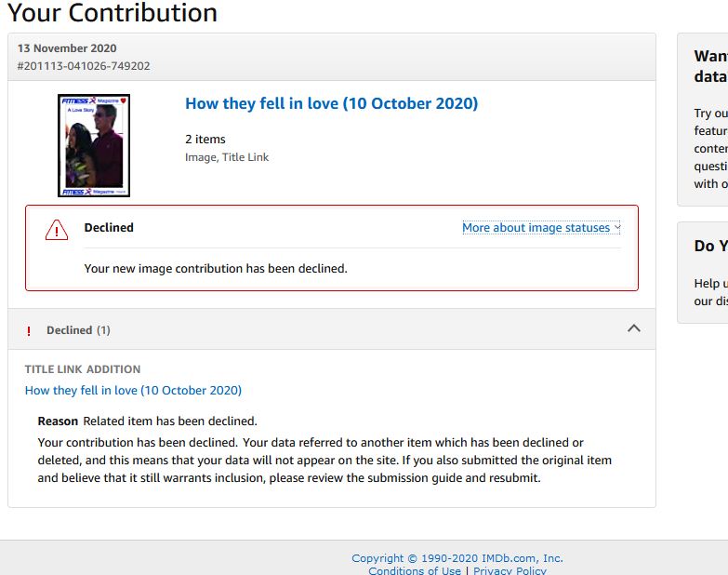The height and width of the screenshot is (575, 728).
Task: Collapse the Declined section with the chevron
Action: [x=634, y=328]
